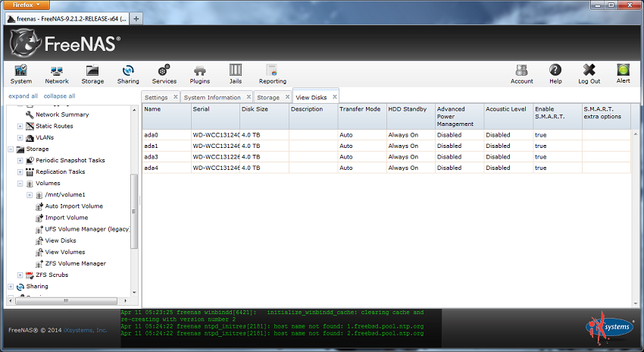Open the iXsystems, Inc. footer link
Viewport: 644px width, 352px height.
(85, 330)
